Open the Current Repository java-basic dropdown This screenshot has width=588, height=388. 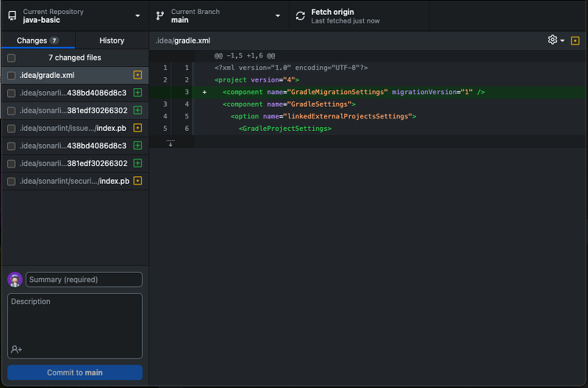click(75, 15)
